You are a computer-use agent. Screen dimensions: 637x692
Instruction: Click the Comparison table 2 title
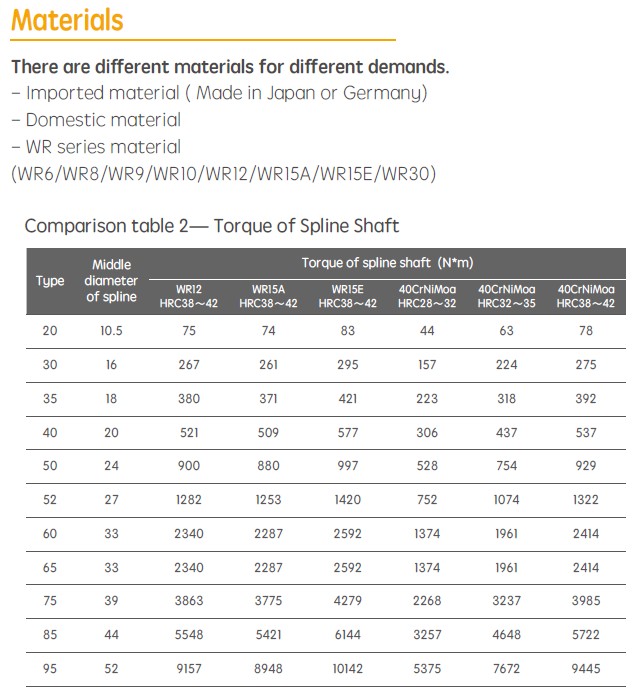212,225
